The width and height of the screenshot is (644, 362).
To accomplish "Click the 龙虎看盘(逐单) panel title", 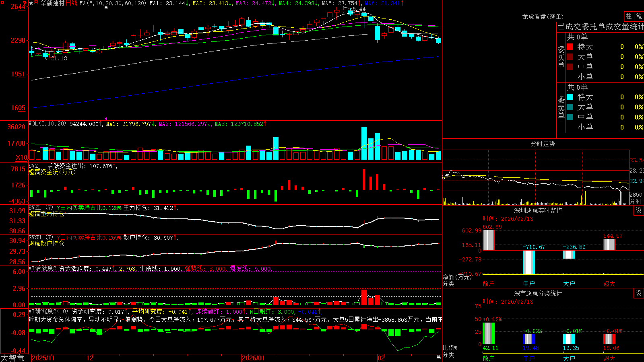I will pos(543,16).
